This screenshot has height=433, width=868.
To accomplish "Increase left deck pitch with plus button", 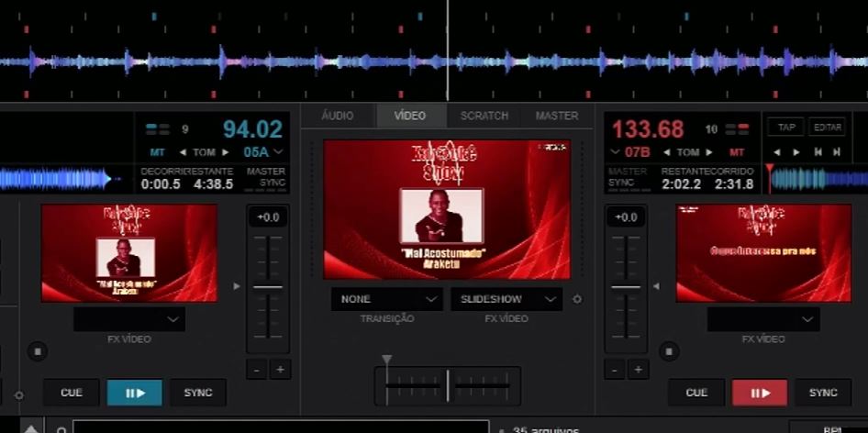I will tap(280, 370).
